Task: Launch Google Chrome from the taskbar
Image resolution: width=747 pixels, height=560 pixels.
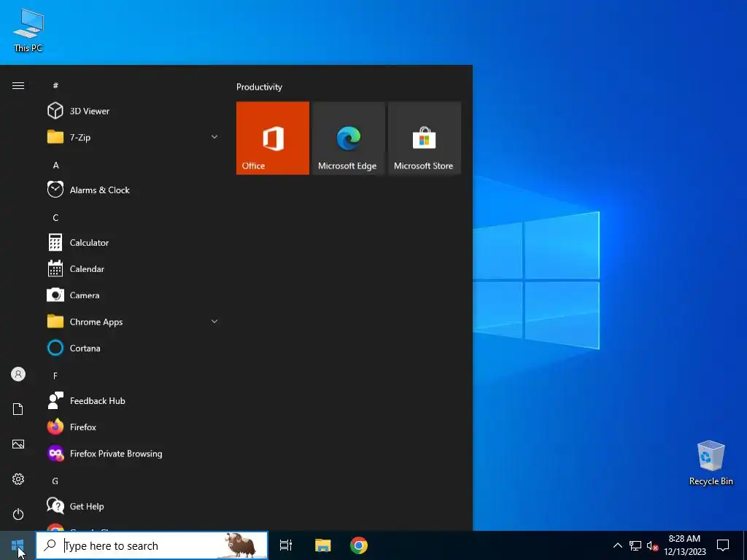Action: tap(359, 545)
